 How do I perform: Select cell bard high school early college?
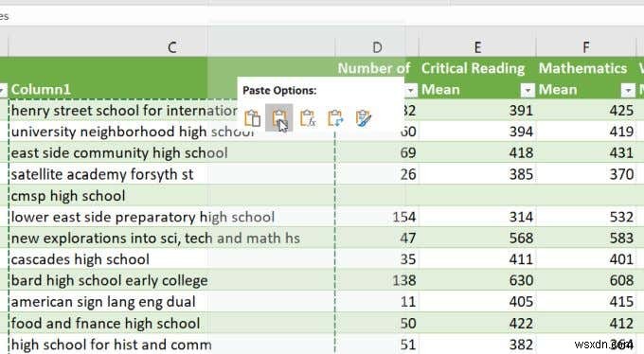(x=171, y=280)
